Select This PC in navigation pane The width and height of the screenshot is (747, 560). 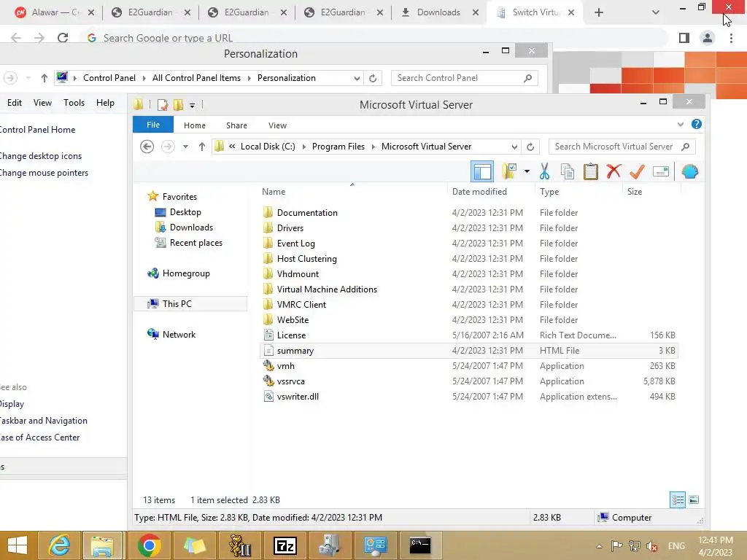pos(177,304)
